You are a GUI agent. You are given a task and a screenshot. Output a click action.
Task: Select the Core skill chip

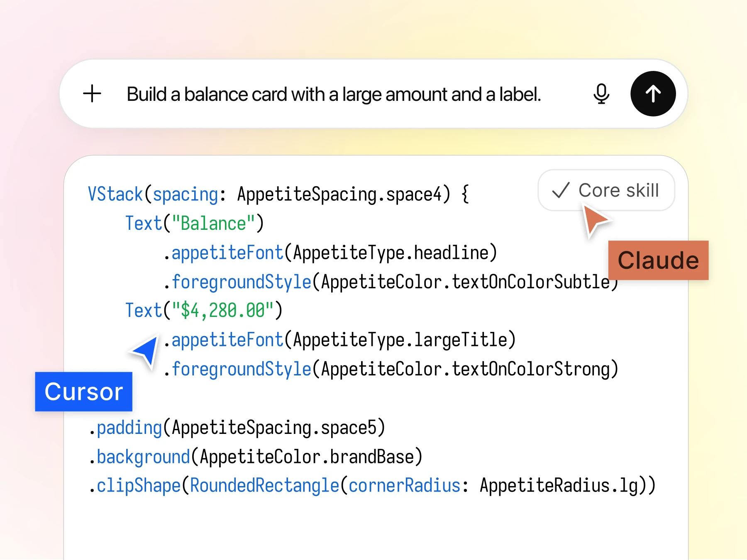pos(606,190)
